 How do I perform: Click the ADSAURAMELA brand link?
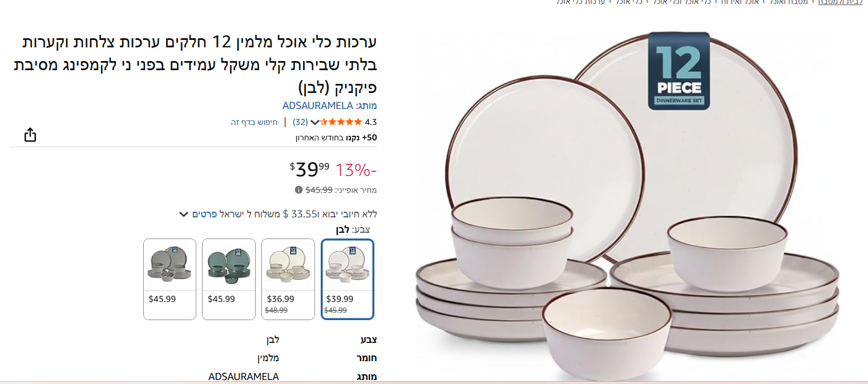(x=318, y=106)
